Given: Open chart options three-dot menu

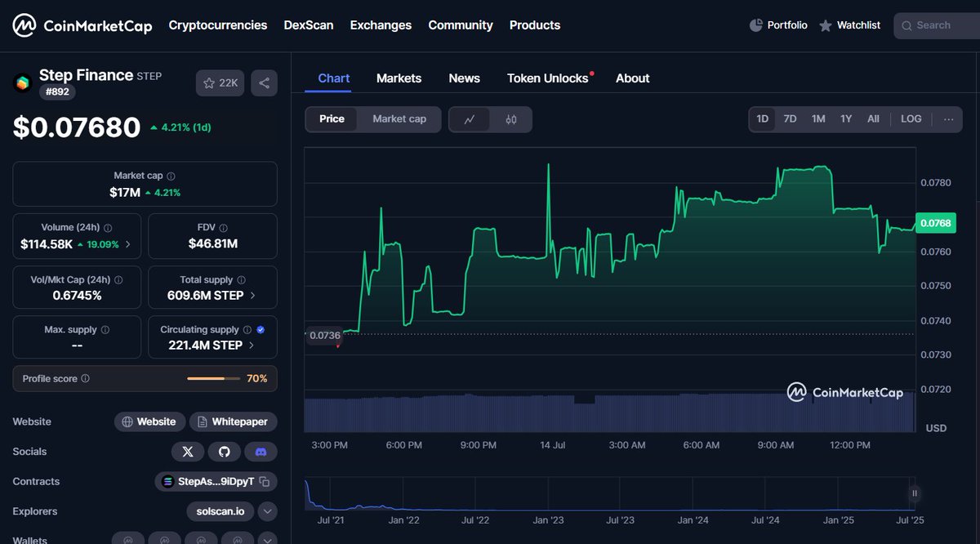Looking at the screenshot, I should pyautogui.click(x=948, y=119).
